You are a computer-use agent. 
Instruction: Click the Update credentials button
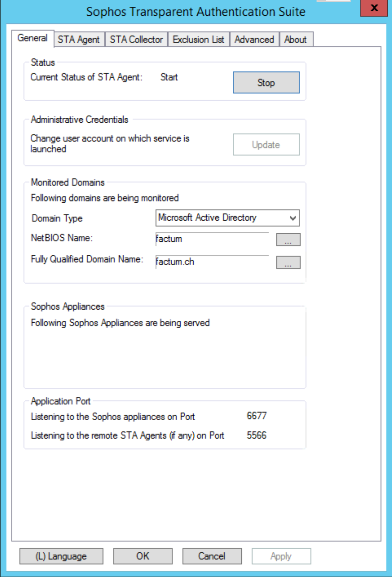click(x=266, y=145)
